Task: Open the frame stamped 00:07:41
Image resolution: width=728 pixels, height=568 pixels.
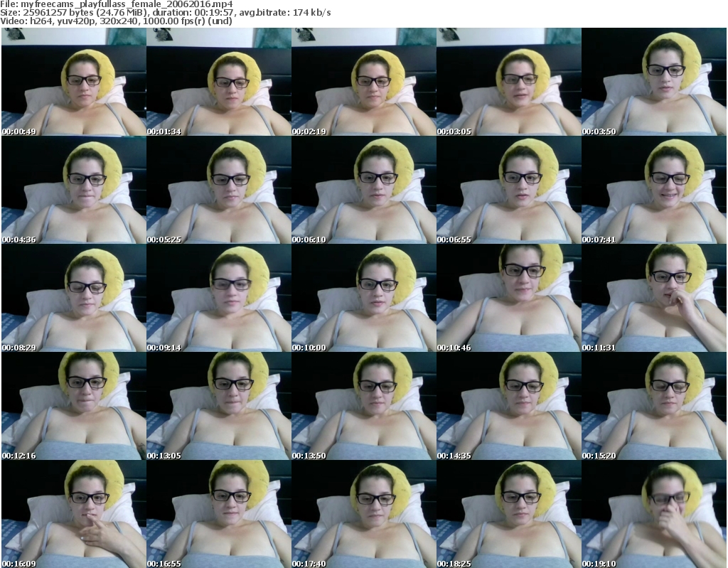Action: 654,190
